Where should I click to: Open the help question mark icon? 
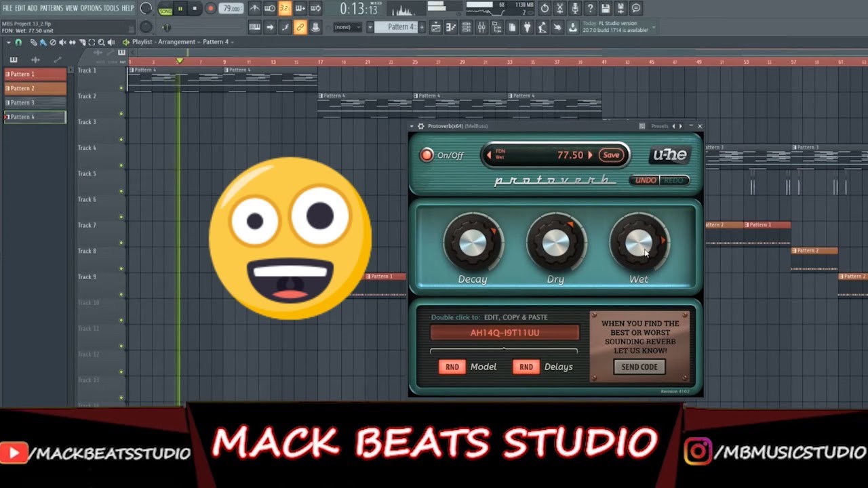[x=590, y=8]
